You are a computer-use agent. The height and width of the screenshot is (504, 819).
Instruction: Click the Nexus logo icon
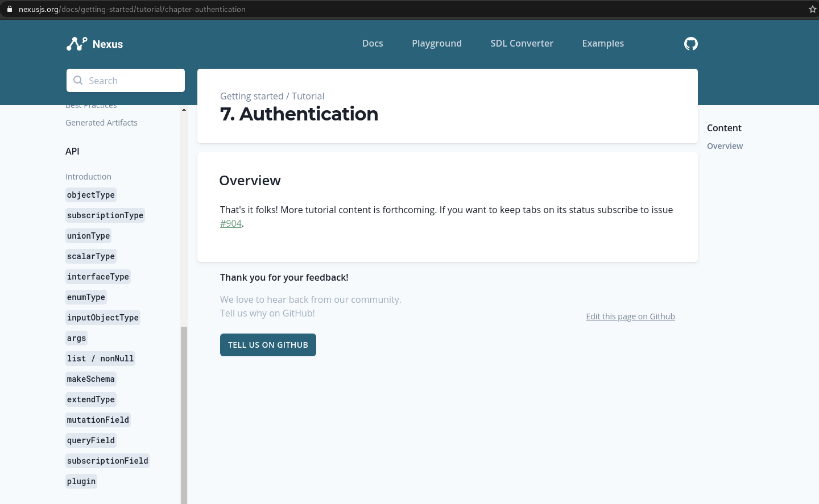point(77,44)
